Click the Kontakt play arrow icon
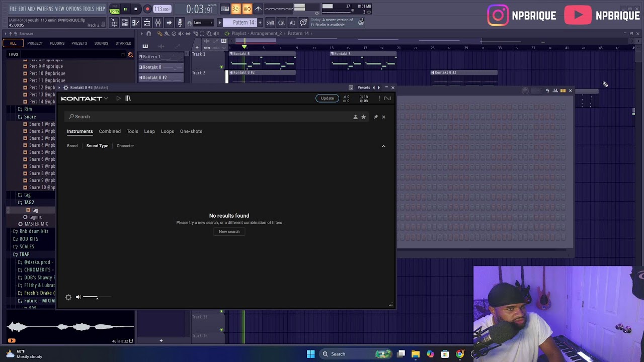 click(x=118, y=99)
